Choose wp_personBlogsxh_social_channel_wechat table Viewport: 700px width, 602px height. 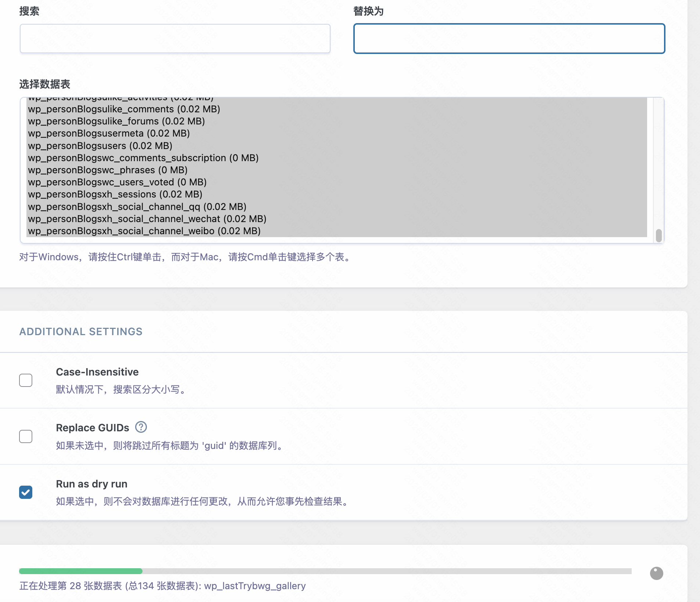[x=147, y=219]
